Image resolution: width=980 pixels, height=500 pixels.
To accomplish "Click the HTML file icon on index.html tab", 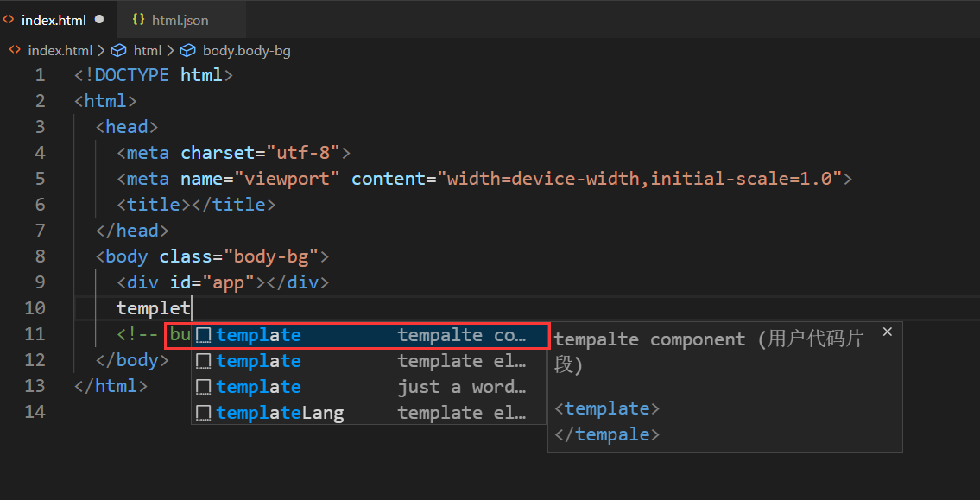I will [9, 19].
